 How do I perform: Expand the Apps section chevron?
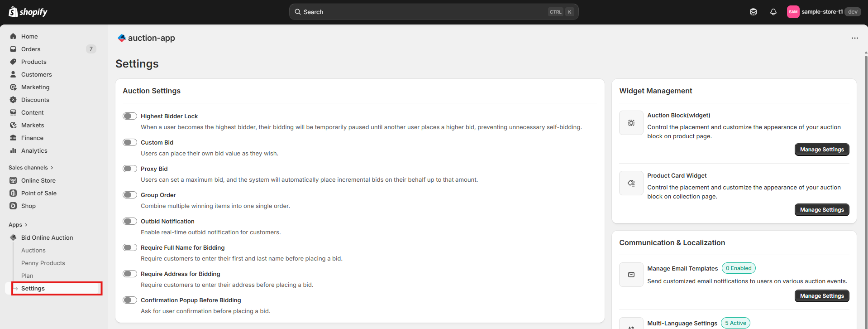[x=26, y=225]
